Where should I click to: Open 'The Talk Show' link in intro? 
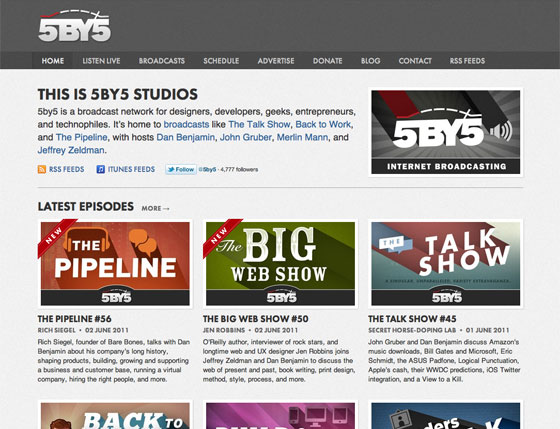click(259, 124)
